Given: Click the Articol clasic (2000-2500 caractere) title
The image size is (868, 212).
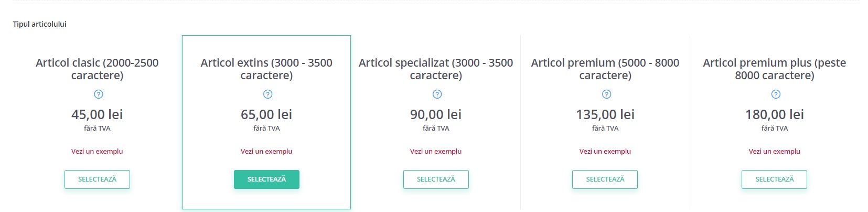Looking at the screenshot, I should coord(97,69).
